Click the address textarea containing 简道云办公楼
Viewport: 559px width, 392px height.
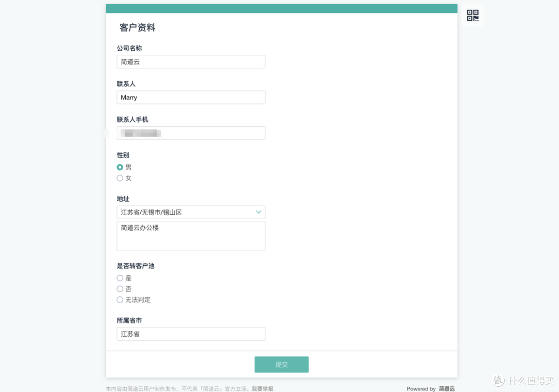190,235
